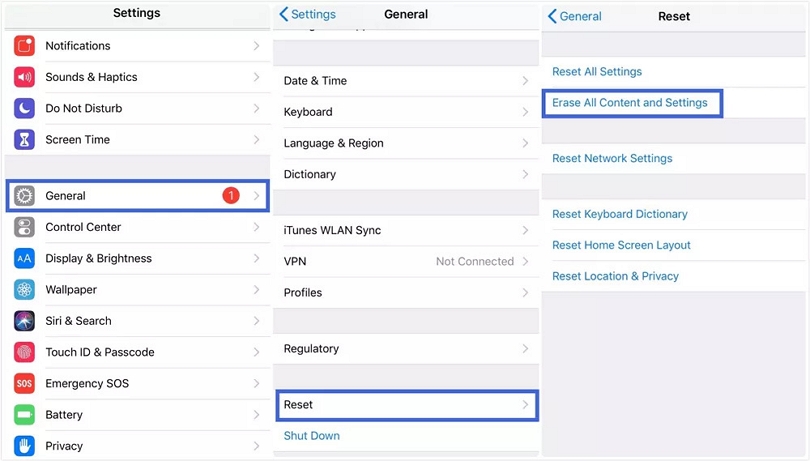Screen dimensions: 810x461
Task: Tap the Control Center switches icon
Action: 24,227
